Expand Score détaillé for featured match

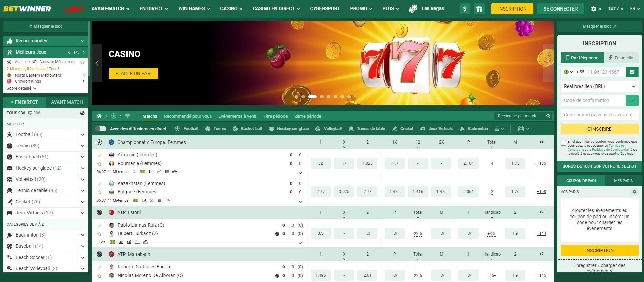point(21,88)
